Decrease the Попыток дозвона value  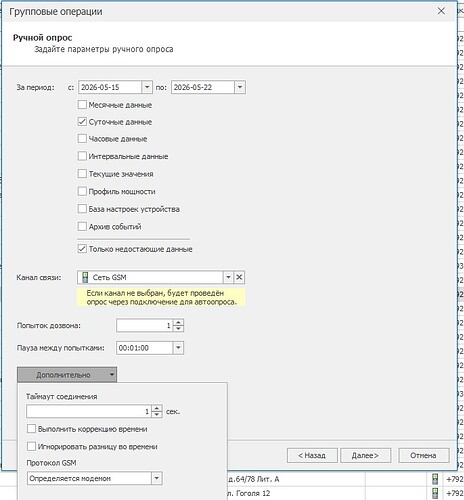coord(179,329)
